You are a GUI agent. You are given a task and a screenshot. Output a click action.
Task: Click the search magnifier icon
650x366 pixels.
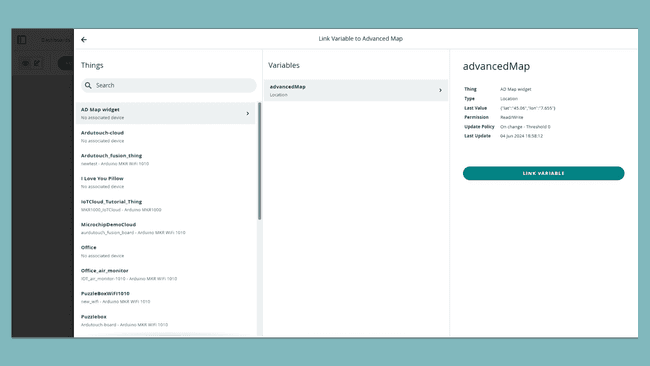[x=88, y=85]
